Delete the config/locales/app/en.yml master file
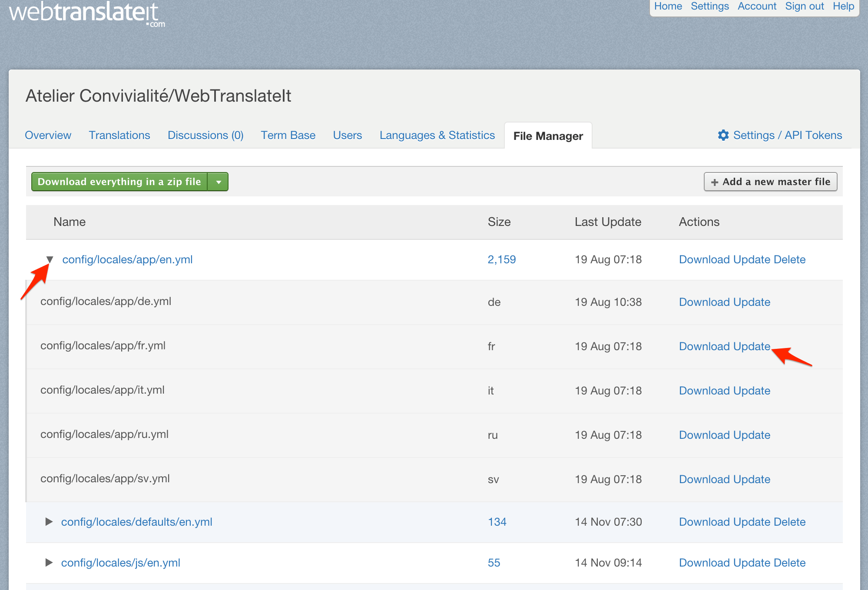868x590 pixels. [x=789, y=260]
